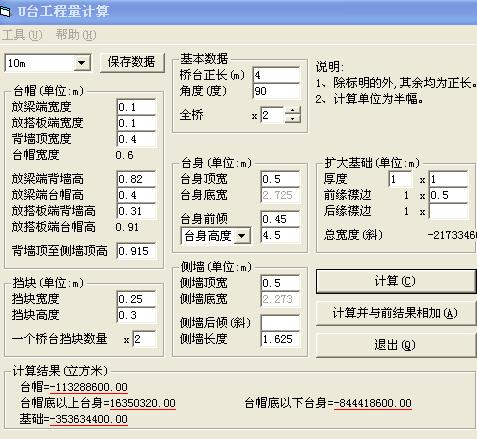Click the 计算(C) button

click(x=395, y=281)
